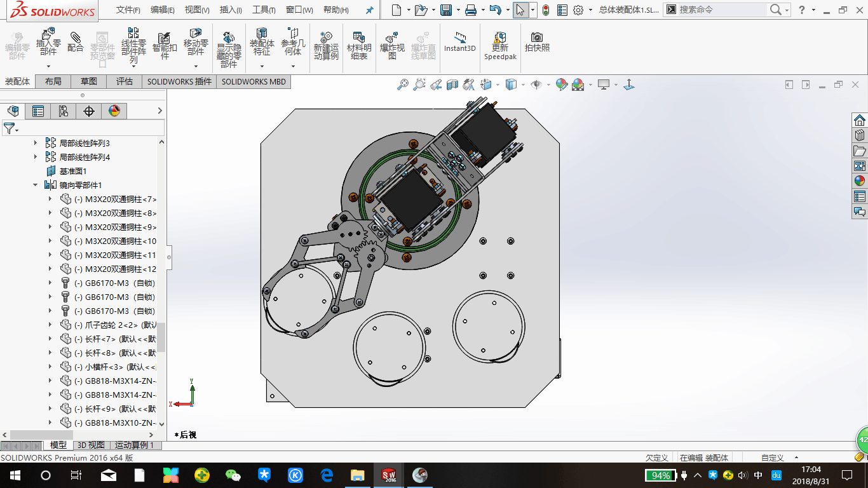868x488 pixels.
Task: Select the 爆炸视图 exploded view tool
Action: pyautogui.click(x=392, y=44)
